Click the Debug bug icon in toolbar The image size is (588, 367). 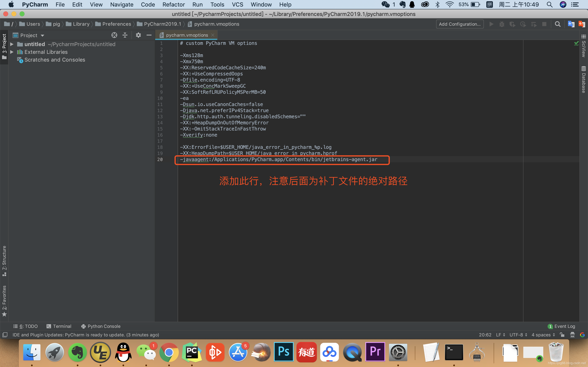502,24
